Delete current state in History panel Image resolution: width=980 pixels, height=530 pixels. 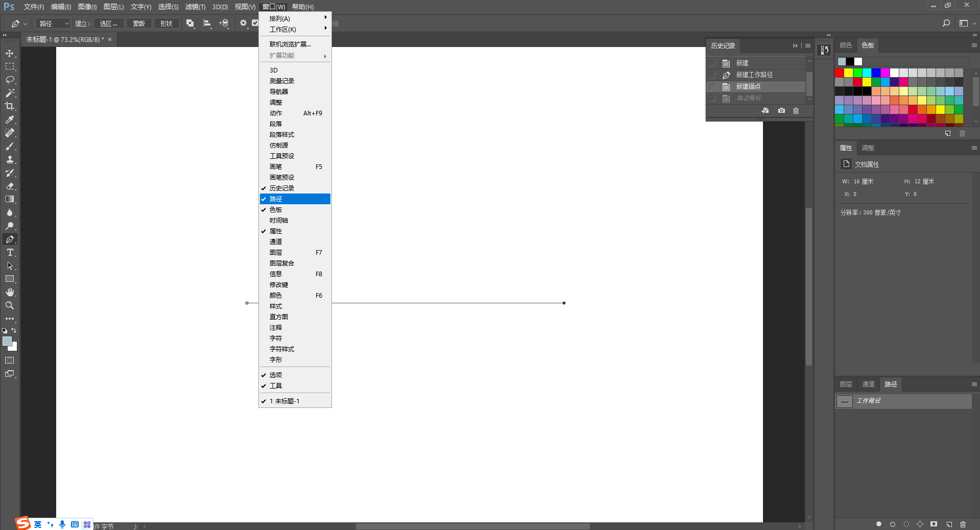[x=796, y=111]
